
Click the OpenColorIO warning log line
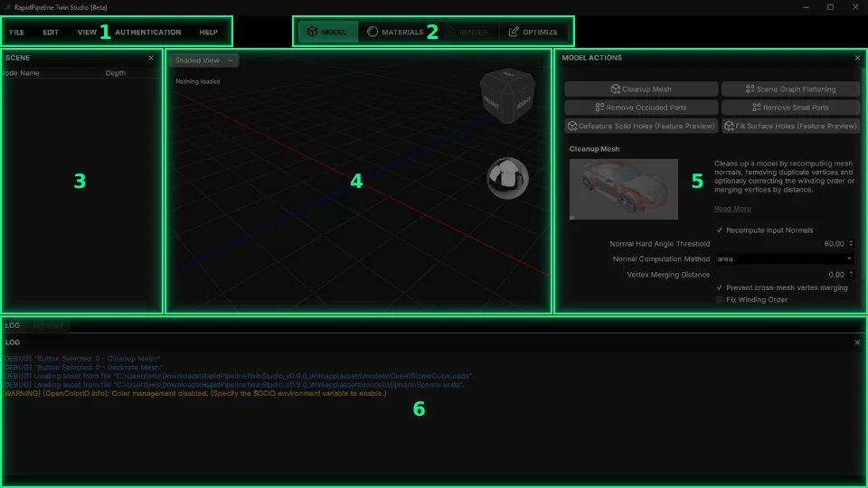(x=194, y=393)
